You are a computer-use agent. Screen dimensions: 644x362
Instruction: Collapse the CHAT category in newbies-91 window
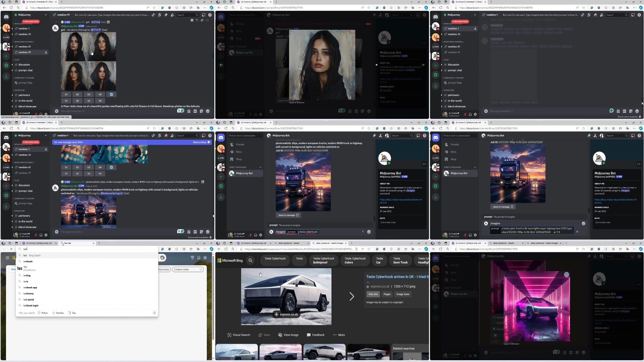[16, 60]
